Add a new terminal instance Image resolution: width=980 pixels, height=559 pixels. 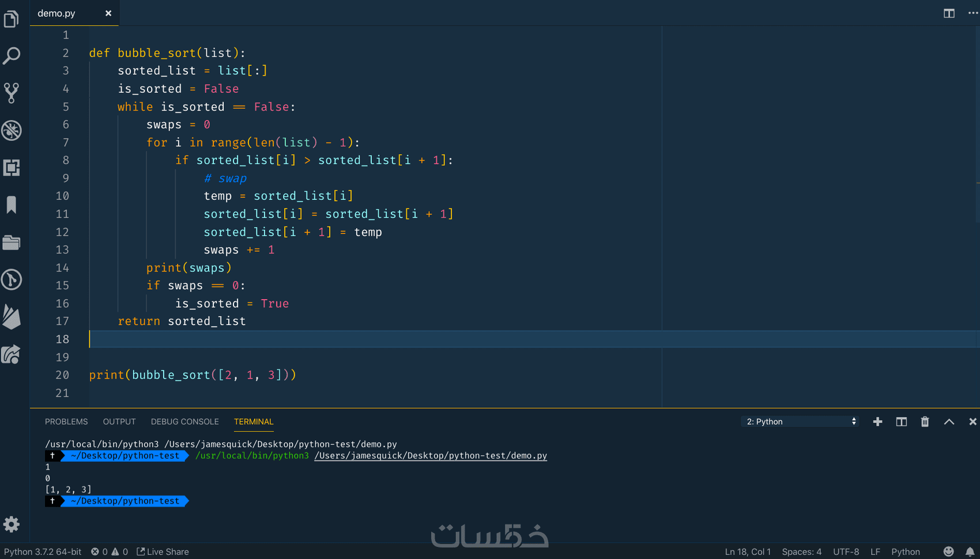coord(877,421)
